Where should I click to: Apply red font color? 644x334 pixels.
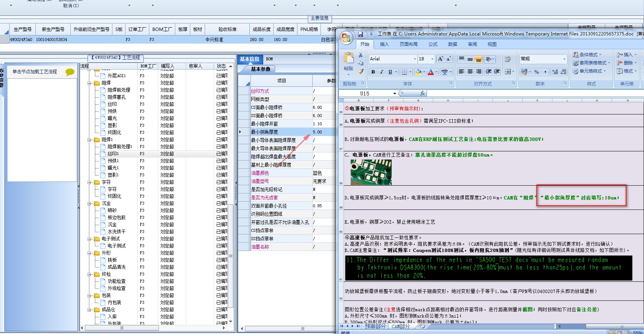(x=431, y=72)
